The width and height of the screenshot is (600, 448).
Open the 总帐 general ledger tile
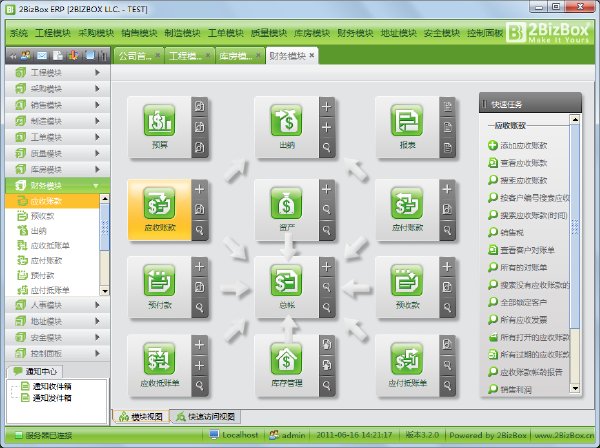286,281
